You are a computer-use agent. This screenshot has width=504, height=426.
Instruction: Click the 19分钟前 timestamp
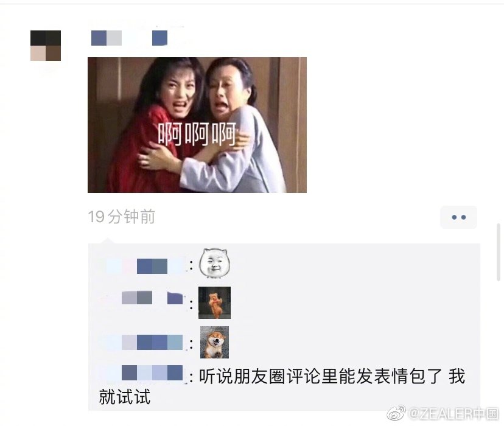(x=122, y=217)
